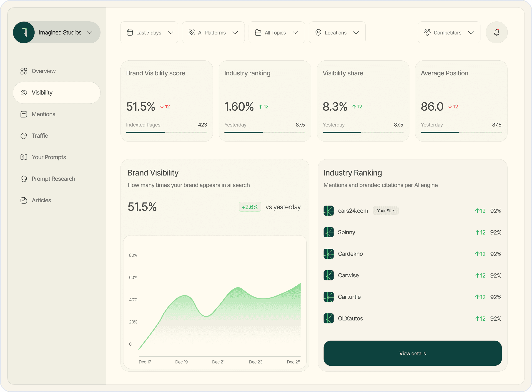This screenshot has width=532, height=392.
Task: Click the Spinny logo in Industry Ranking
Action: tap(328, 232)
